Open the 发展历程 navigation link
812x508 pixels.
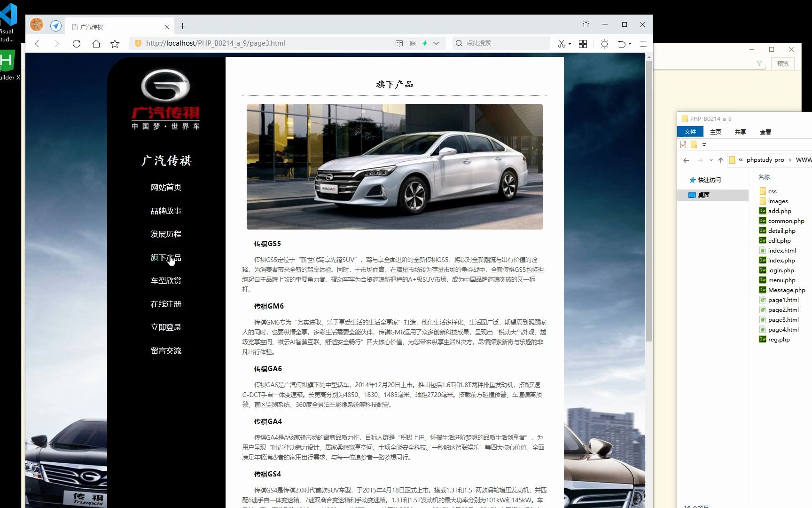[166, 234]
